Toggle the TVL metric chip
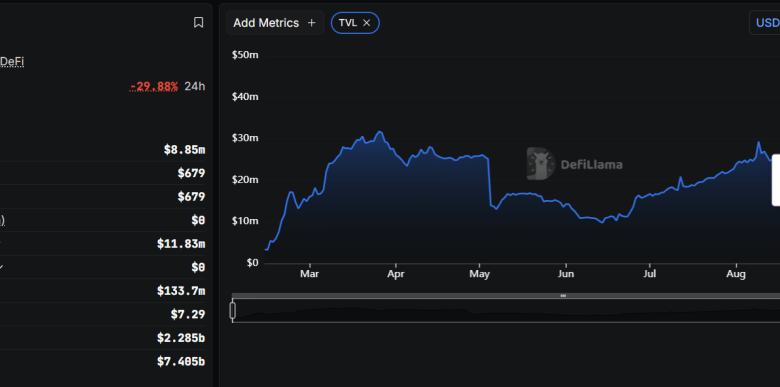 coord(355,23)
